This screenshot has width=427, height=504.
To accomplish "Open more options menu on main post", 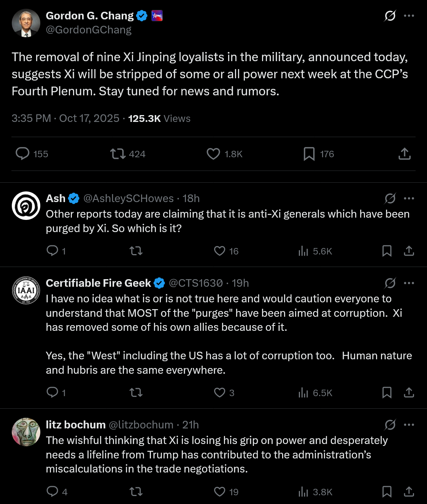I will click(x=409, y=16).
